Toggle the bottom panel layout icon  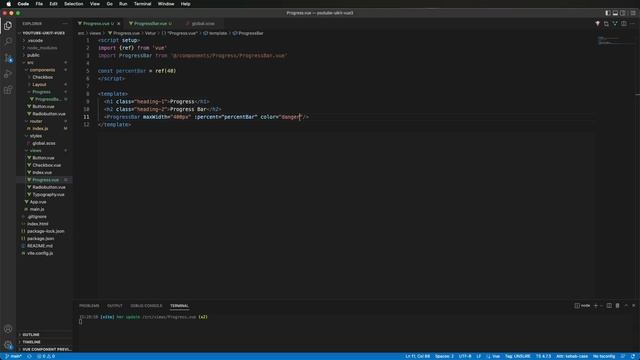pyautogui.click(x=615, y=13)
